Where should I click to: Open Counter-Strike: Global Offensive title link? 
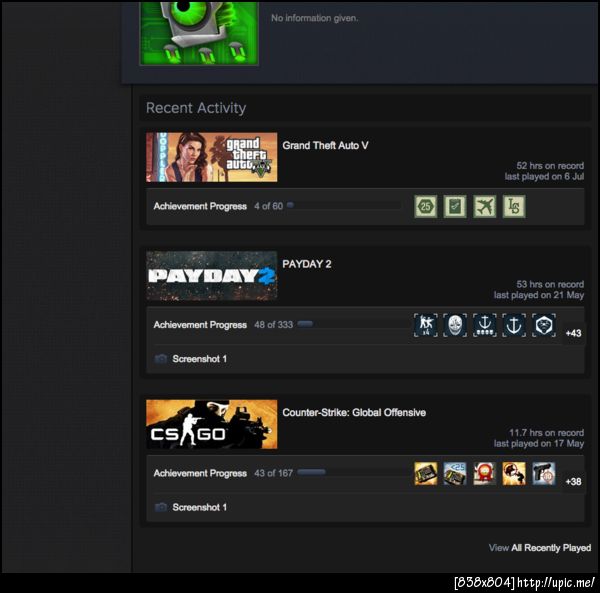pos(354,412)
